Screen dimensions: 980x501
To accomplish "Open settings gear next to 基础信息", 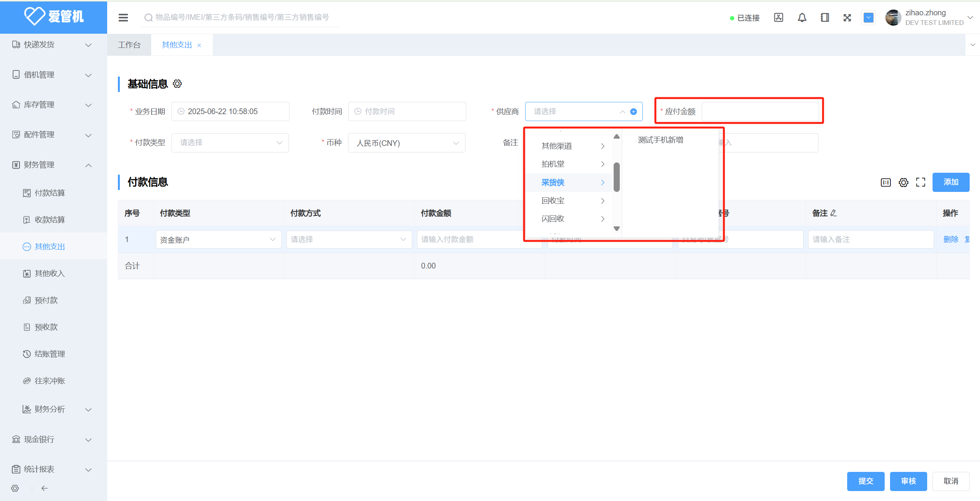I will [x=177, y=83].
